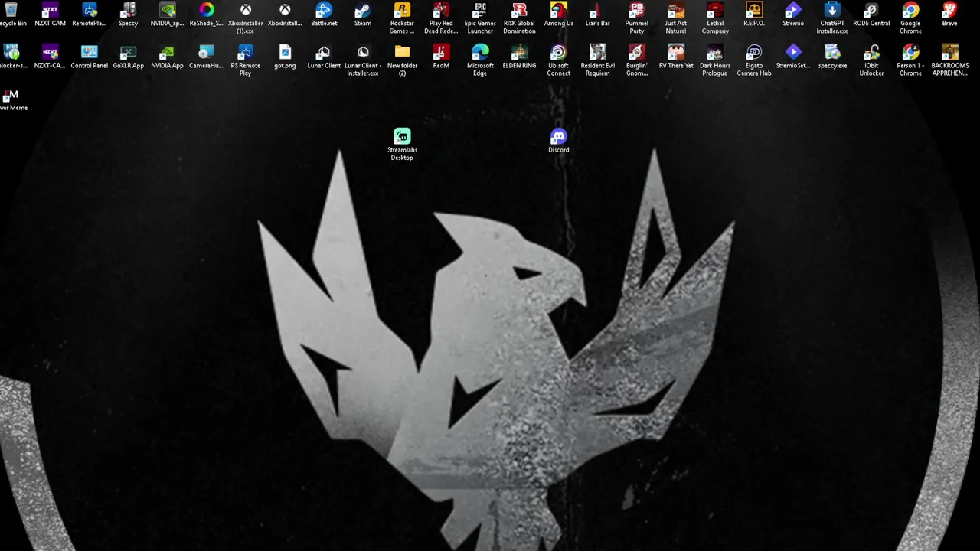The image size is (980, 551).
Task: Launch the Google Chrome shortcut
Action: coord(910,10)
